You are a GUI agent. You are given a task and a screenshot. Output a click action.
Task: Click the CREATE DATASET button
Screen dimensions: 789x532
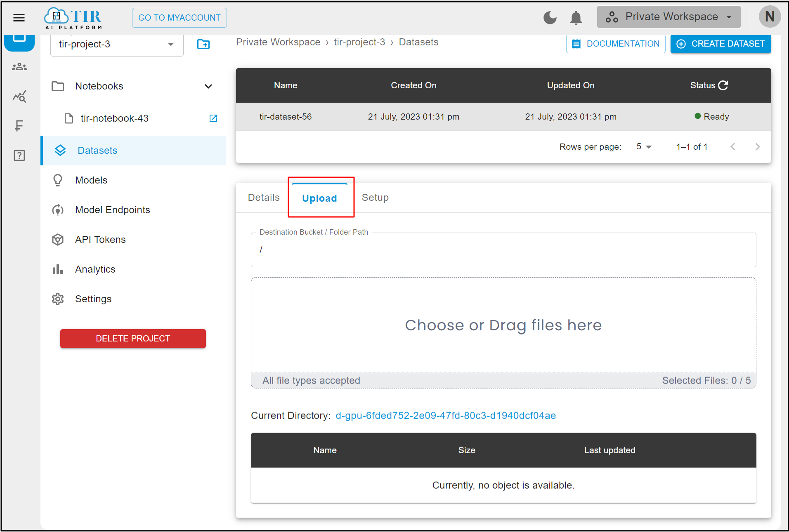tap(720, 44)
